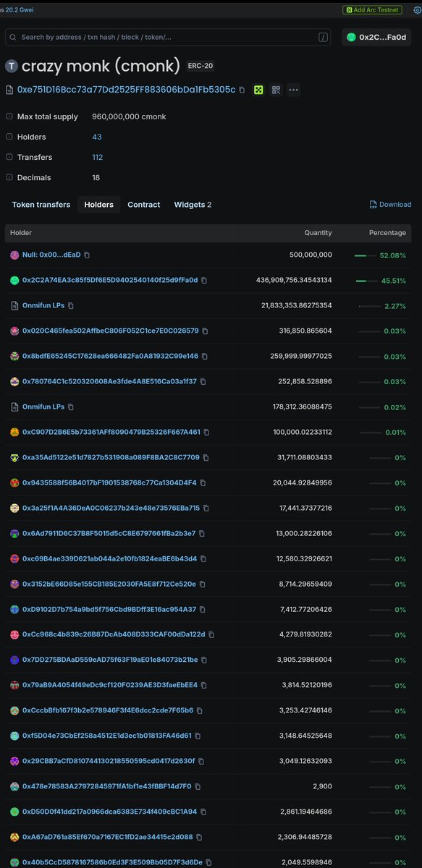Copy address 0xA67aD761a85Ef670a7167EC1fD2ae34415c2d088
Viewport: 422px width, 868px height.
(200, 837)
